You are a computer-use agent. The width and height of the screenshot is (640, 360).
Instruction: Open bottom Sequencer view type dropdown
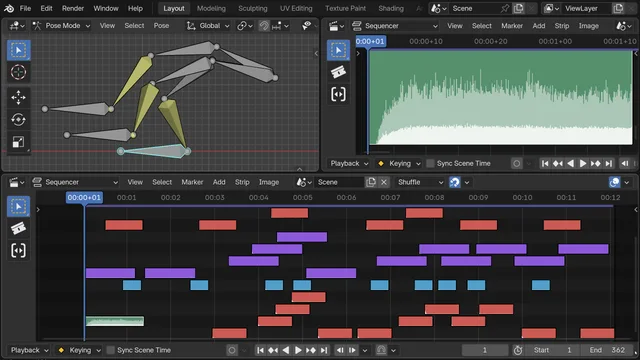(x=75, y=182)
